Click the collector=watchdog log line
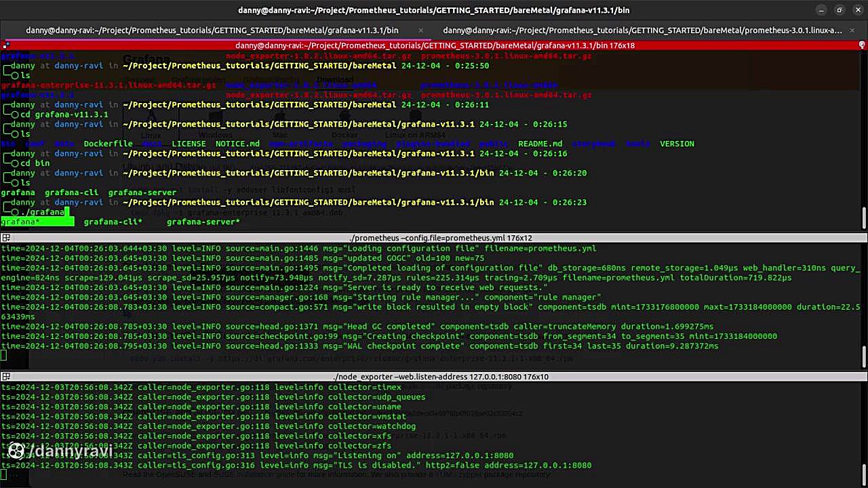 point(208,426)
